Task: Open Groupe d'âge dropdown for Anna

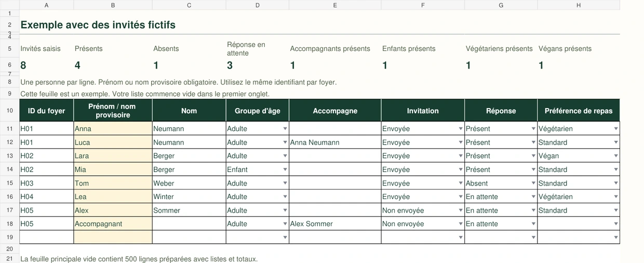Action: pyautogui.click(x=285, y=128)
